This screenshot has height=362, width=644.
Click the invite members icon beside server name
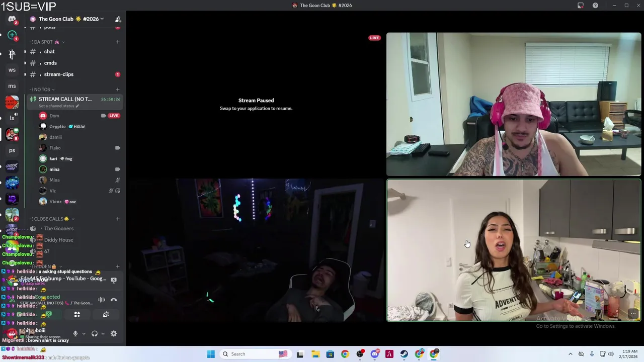(x=118, y=19)
